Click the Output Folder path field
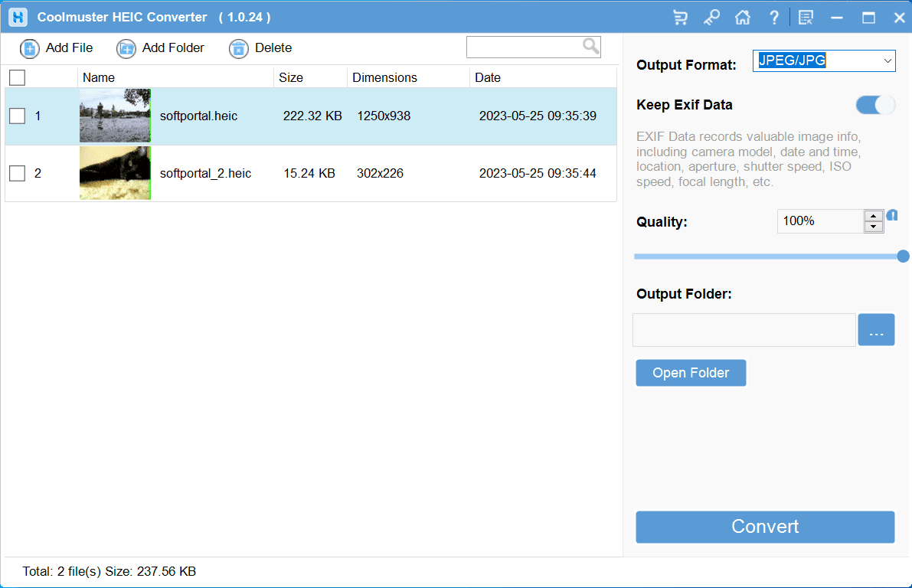This screenshot has height=588, width=912. [x=744, y=330]
